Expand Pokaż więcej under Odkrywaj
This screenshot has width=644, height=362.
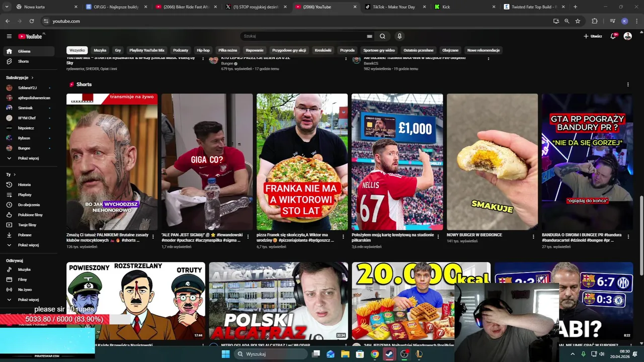click(29, 300)
